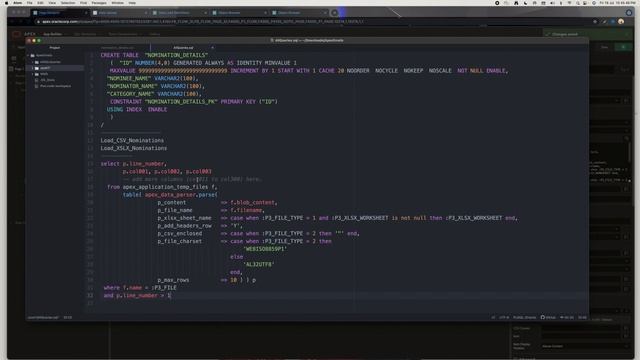Collapse the root project folder chevron

[x=28, y=56]
